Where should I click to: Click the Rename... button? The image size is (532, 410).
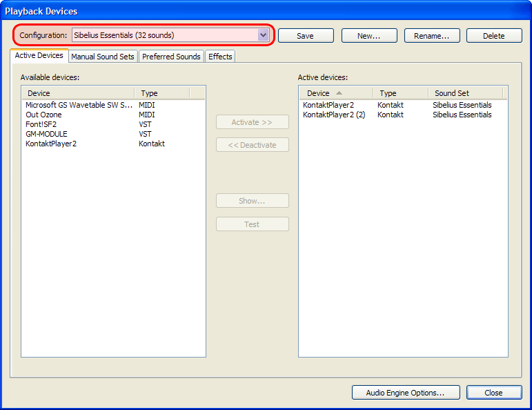pos(432,36)
